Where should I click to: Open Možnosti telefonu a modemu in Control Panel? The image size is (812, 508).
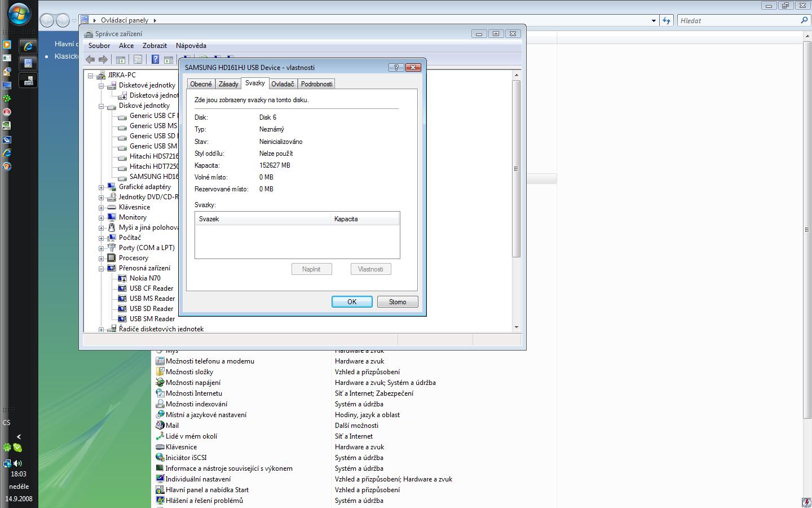(x=210, y=361)
